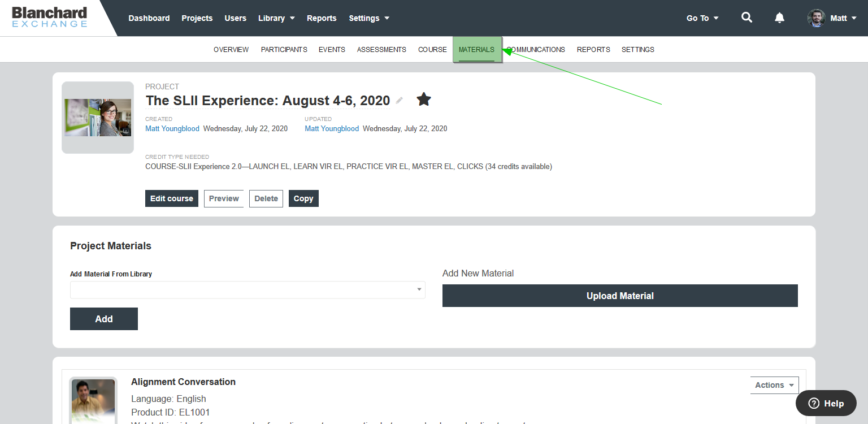This screenshot has width=868, height=424.
Task: Click the Alignment Conversation title
Action: [x=183, y=382]
